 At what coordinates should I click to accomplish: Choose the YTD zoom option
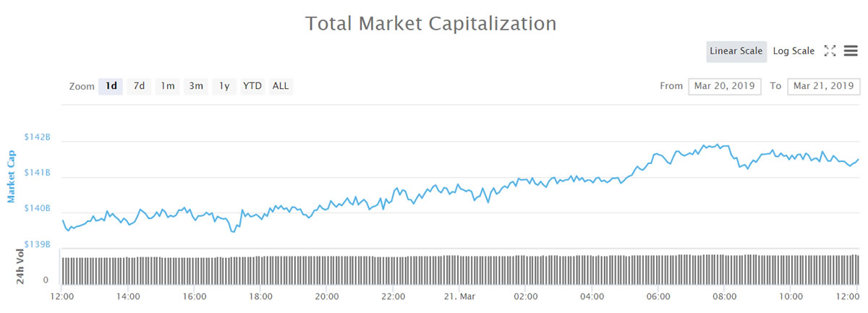point(252,87)
